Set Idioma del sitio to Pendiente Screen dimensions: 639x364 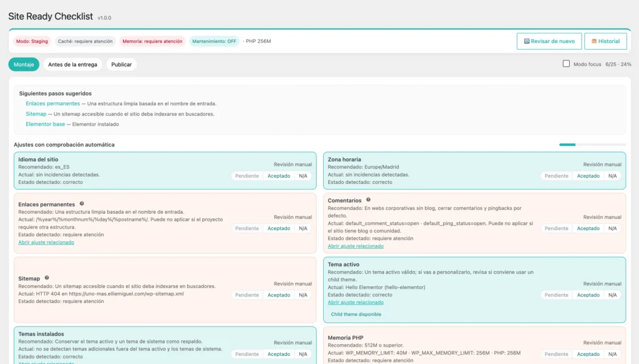247,176
